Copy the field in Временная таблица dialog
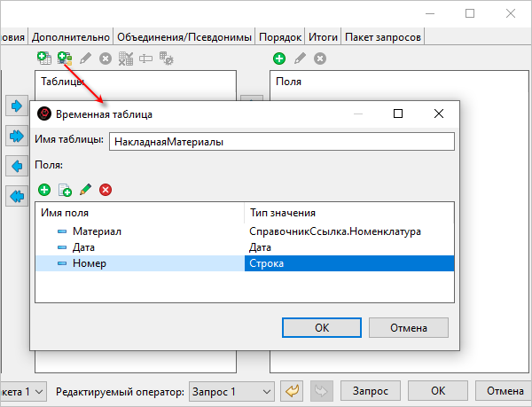532x407 pixels. point(65,190)
